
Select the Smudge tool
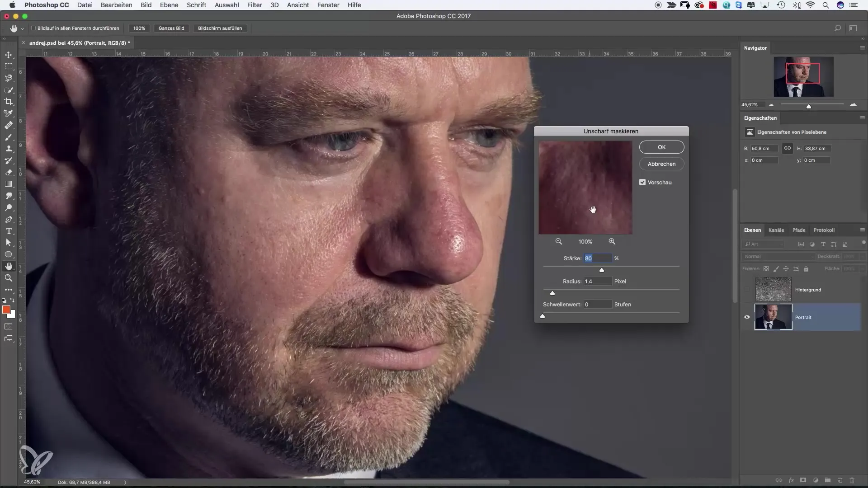pos(9,196)
